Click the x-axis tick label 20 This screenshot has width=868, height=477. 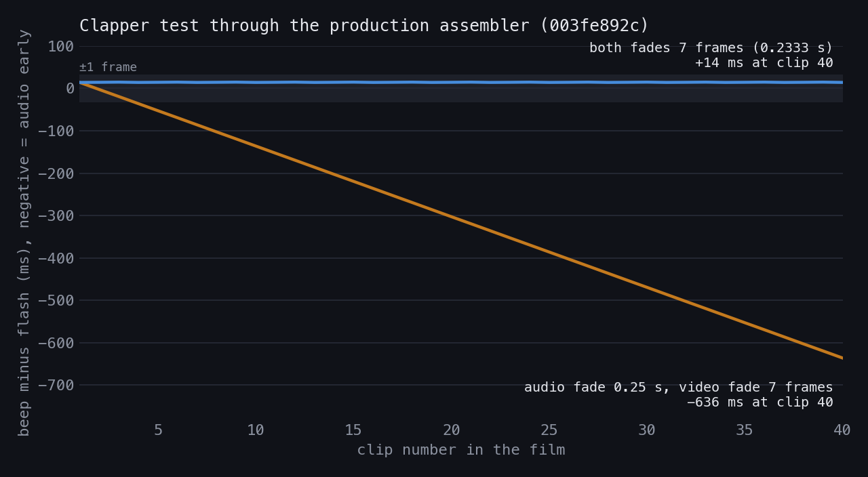[x=452, y=430]
